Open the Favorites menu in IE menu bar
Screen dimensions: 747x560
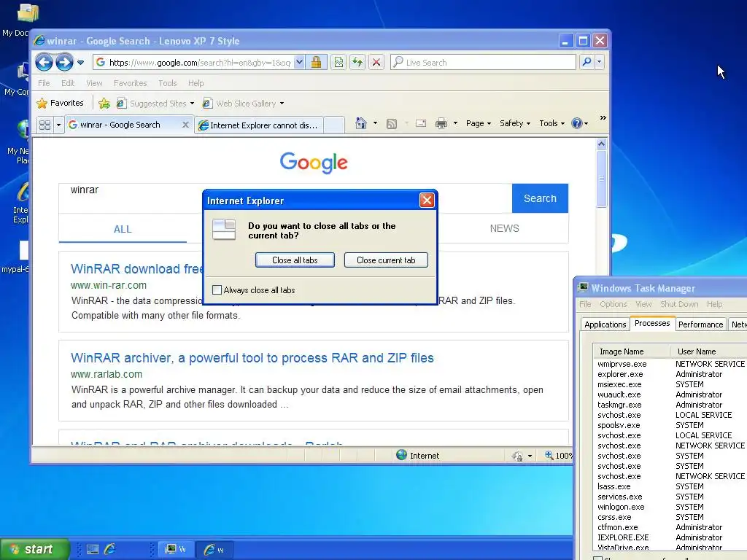click(130, 83)
